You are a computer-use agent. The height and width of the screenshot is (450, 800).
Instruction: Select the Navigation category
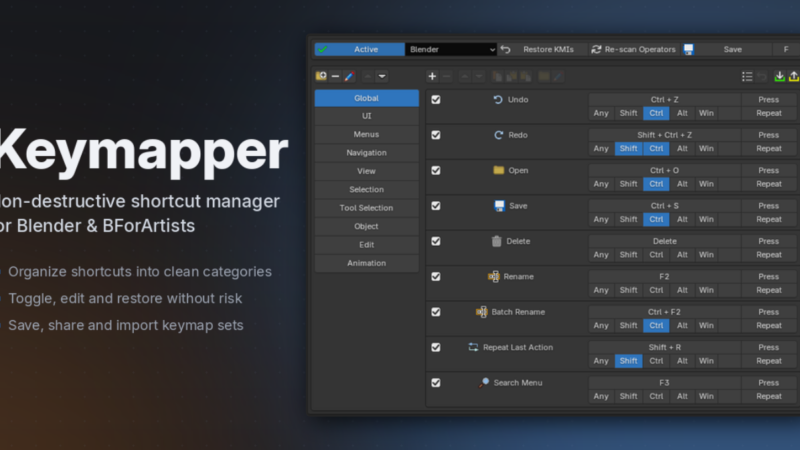tap(366, 153)
